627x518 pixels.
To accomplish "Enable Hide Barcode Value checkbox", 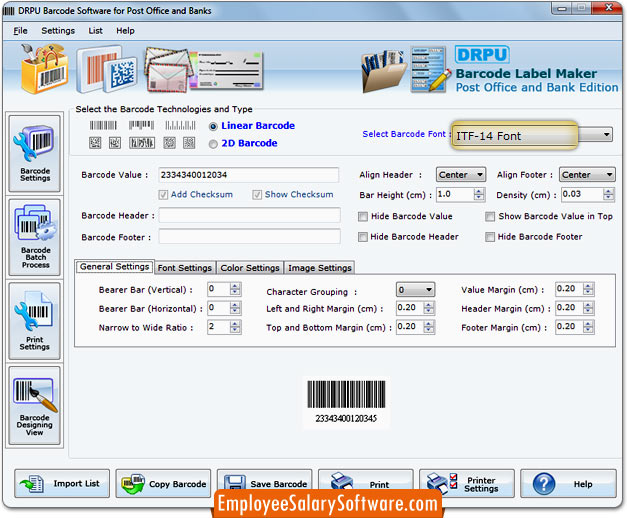I will tap(363, 217).
